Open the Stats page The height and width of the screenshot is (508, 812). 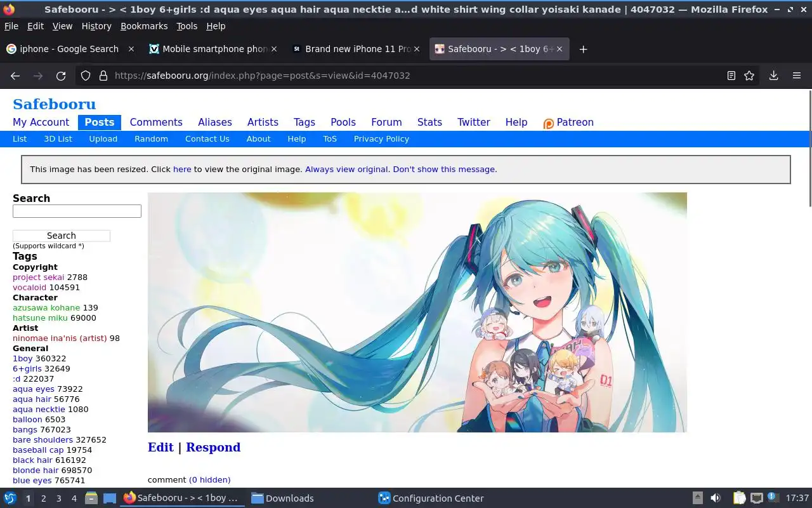[x=429, y=123]
